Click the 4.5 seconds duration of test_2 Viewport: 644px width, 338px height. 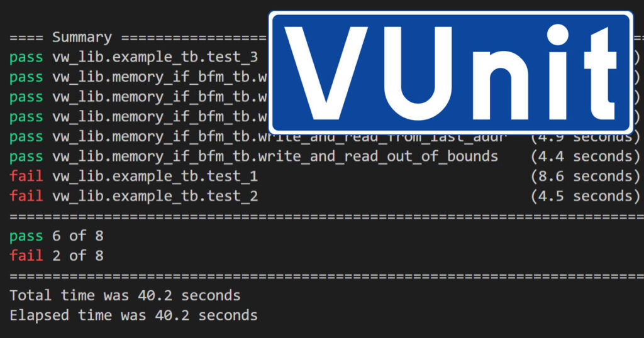tap(586, 196)
